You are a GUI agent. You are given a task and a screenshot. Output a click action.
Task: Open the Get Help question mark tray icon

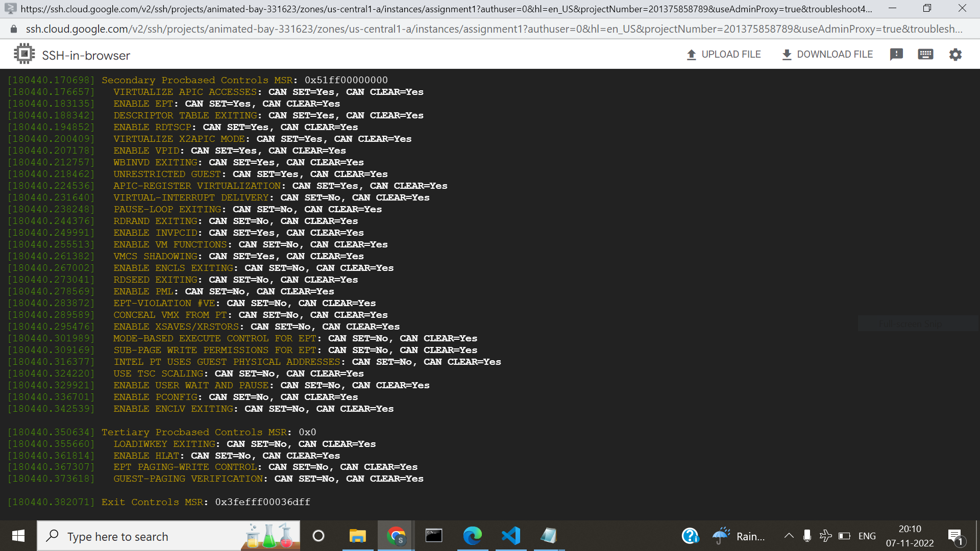(690, 536)
